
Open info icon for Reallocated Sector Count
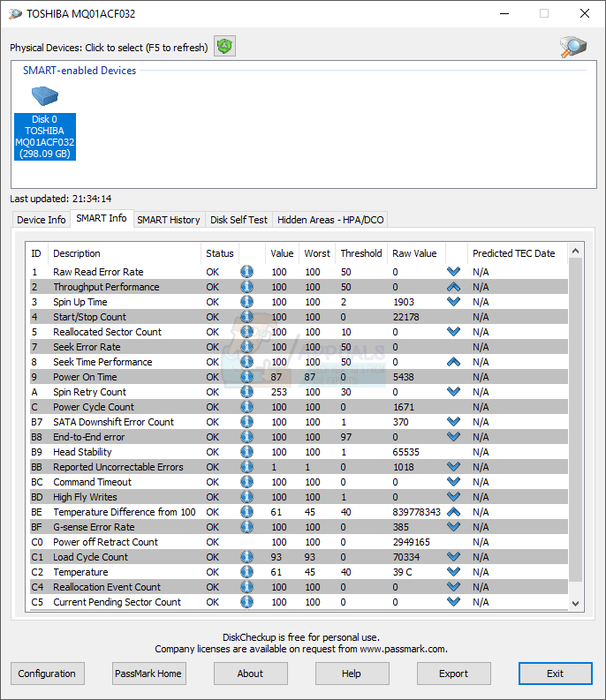(x=246, y=332)
